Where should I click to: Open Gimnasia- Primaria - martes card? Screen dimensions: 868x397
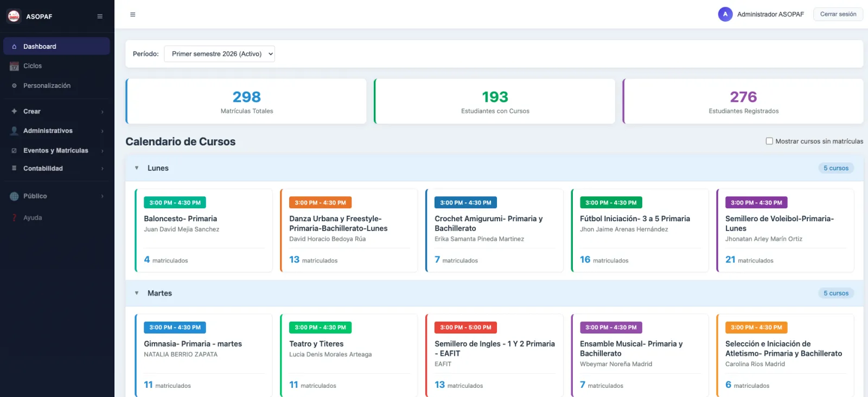203,355
